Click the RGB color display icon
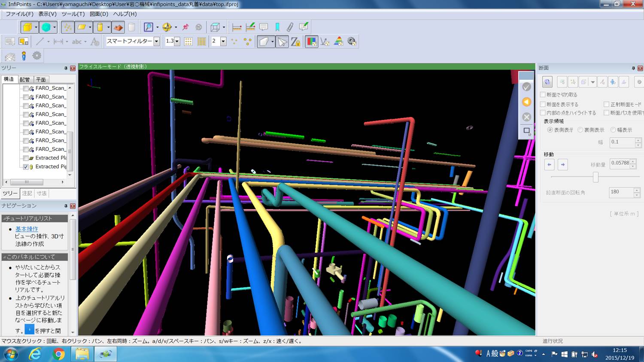644x362 pixels. 312,42
